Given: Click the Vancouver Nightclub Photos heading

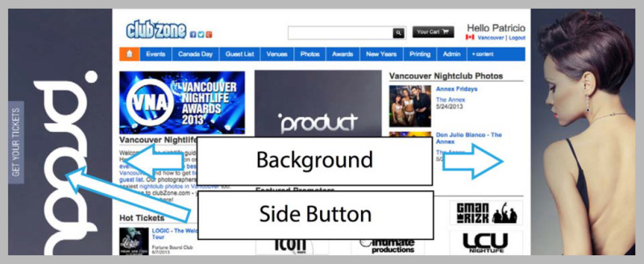Looking at the screenshot, I should point(446,76).
